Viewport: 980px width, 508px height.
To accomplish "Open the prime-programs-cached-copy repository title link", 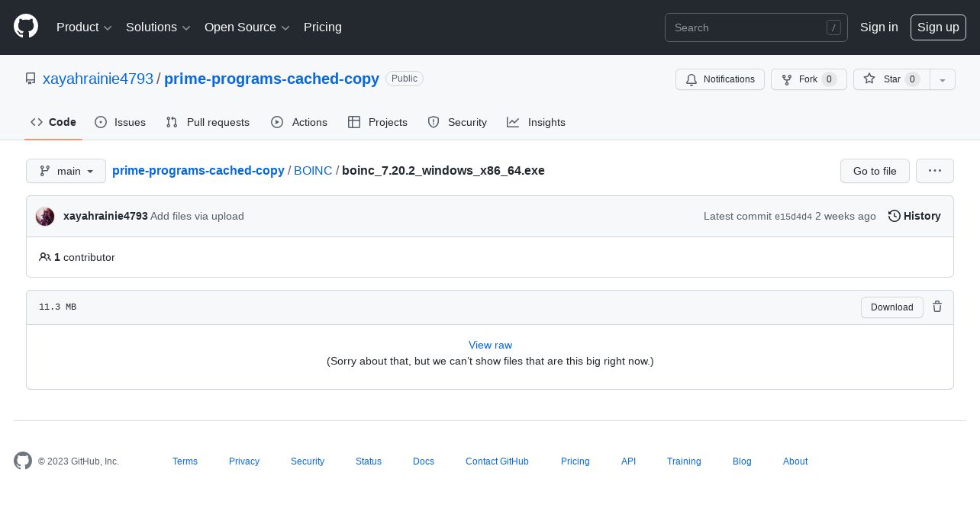I will [x=272, y=79].
